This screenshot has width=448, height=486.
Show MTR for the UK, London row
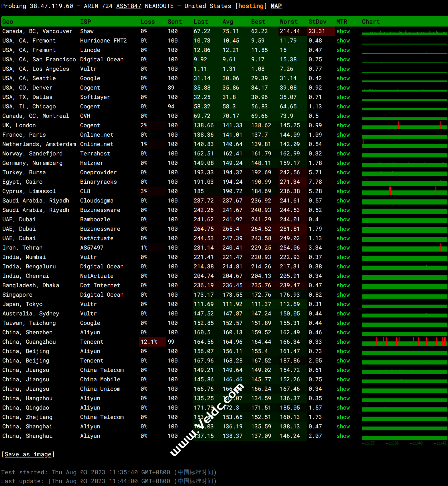pyautogui.click(x=343, y=125)
